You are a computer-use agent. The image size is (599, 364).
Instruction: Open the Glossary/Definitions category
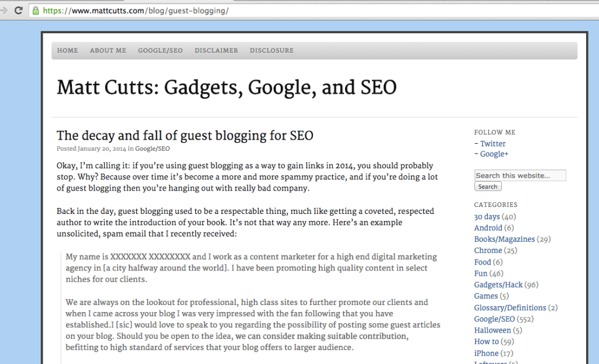pos(510,308)
